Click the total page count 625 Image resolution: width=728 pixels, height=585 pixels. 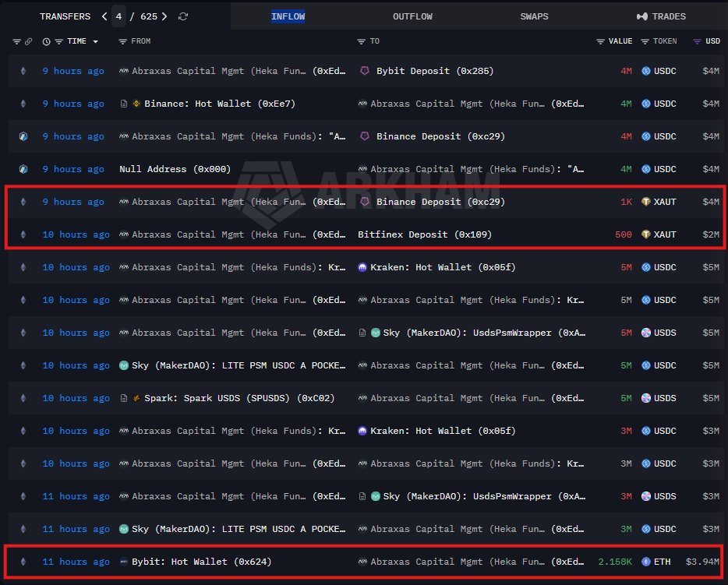149,16
